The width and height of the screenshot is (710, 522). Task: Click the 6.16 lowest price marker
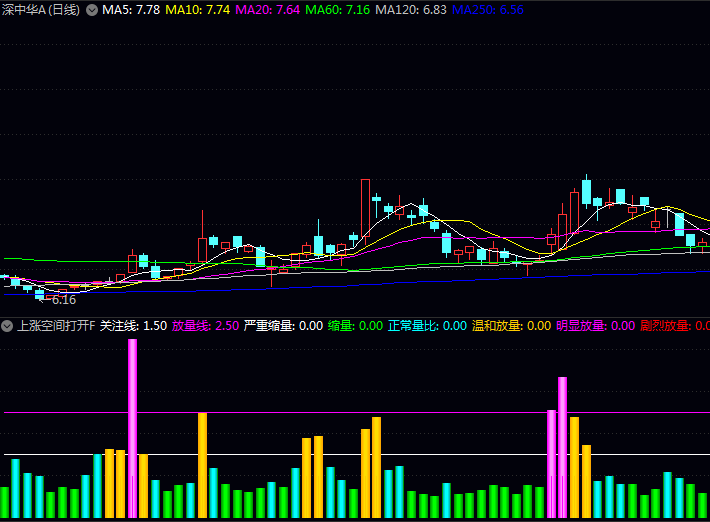pos(64,299)
